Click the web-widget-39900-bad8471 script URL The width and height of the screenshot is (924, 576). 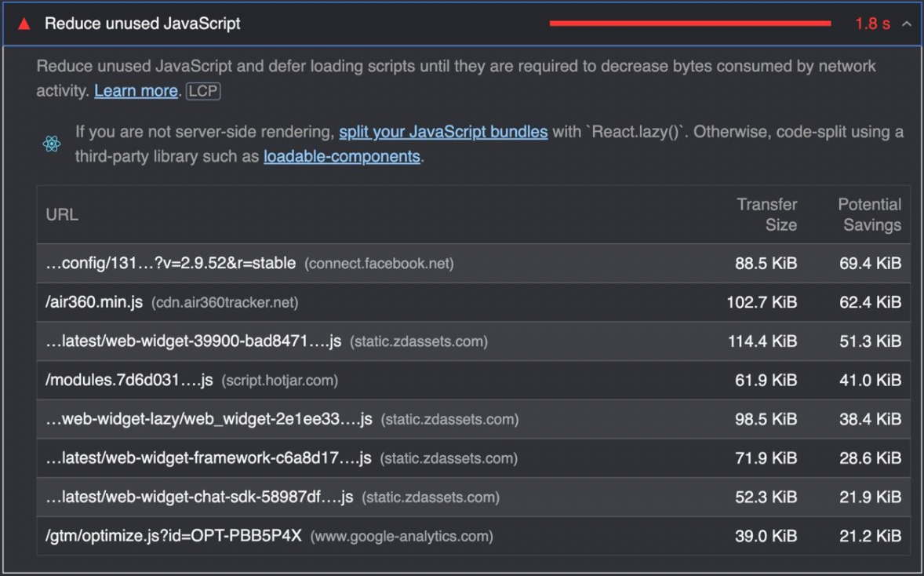pyautogui.click(x=193, y=341)
